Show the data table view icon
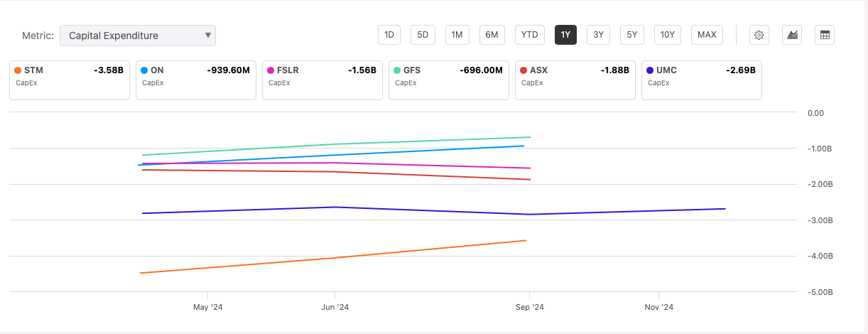868x334 pixels. [825, 35]
